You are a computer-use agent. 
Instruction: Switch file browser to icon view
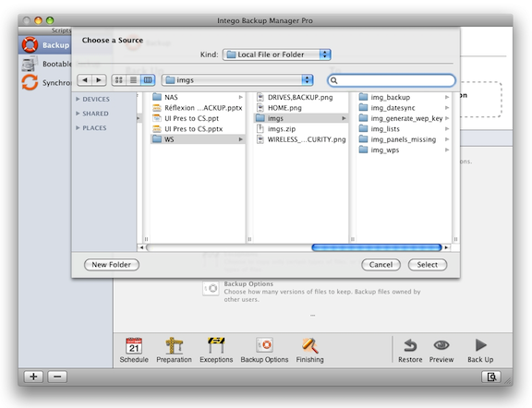[x=119, y=80]
